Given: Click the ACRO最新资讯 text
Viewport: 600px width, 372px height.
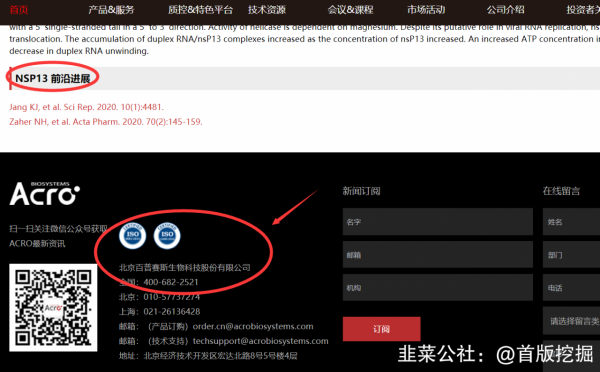Looking at the screenshot, I should click(x=37, y=243).
